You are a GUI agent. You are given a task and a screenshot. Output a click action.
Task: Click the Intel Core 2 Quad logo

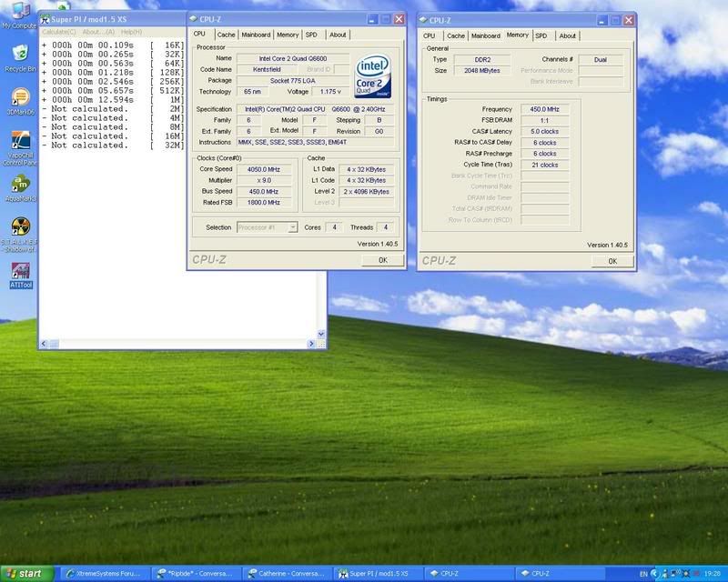pos(373,76)
